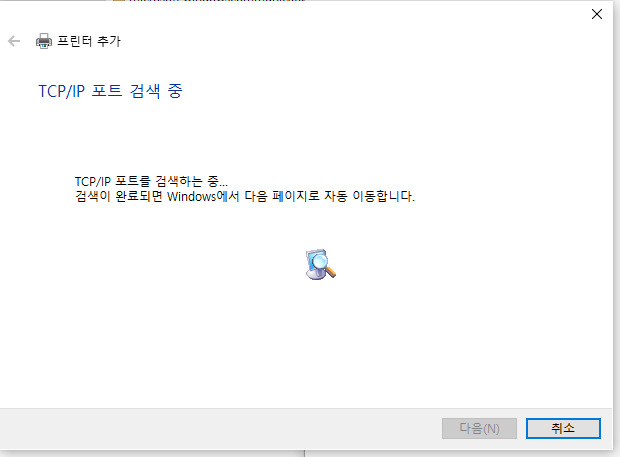Click the blue lens of the search icon
Image resolution: width=620 pixels, height=457 pixels.
tap(319, 261)
